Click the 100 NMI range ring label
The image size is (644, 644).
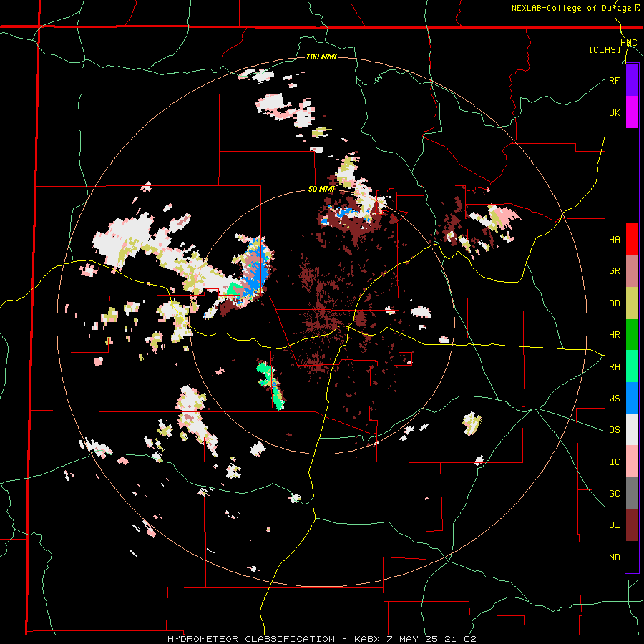[x=321, y=57]
